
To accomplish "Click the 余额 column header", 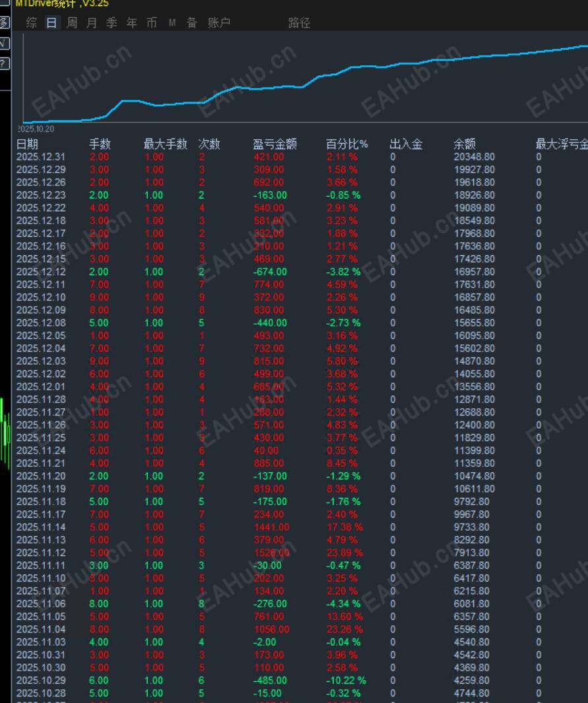I will point(464,144).
